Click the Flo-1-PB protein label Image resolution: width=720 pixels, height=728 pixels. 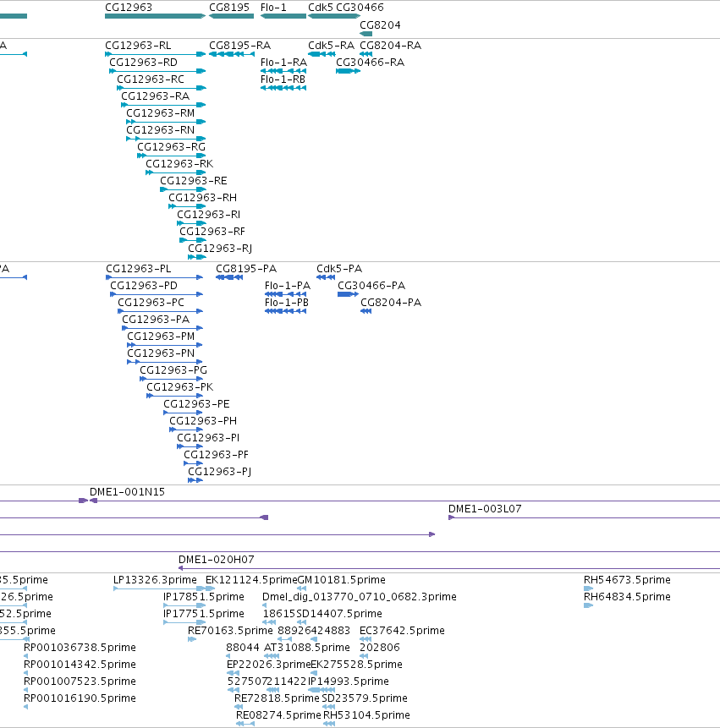pyautogui.click(x=287, y=303)
